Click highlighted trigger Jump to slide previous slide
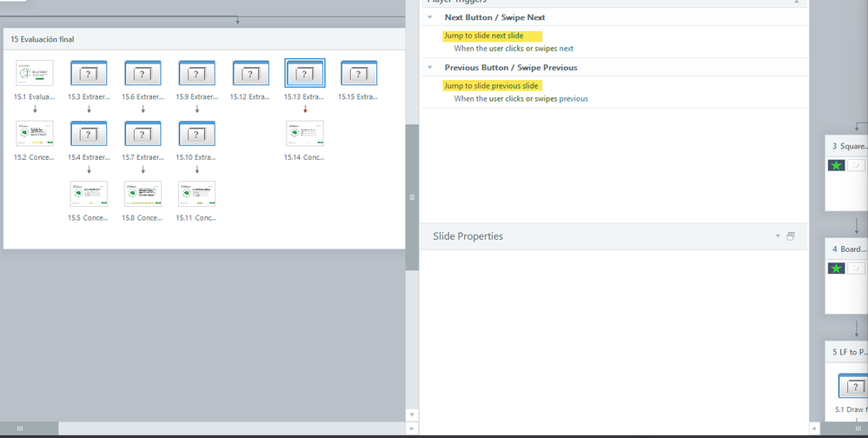Screen dimensions: 868x438 click(492, 86)
